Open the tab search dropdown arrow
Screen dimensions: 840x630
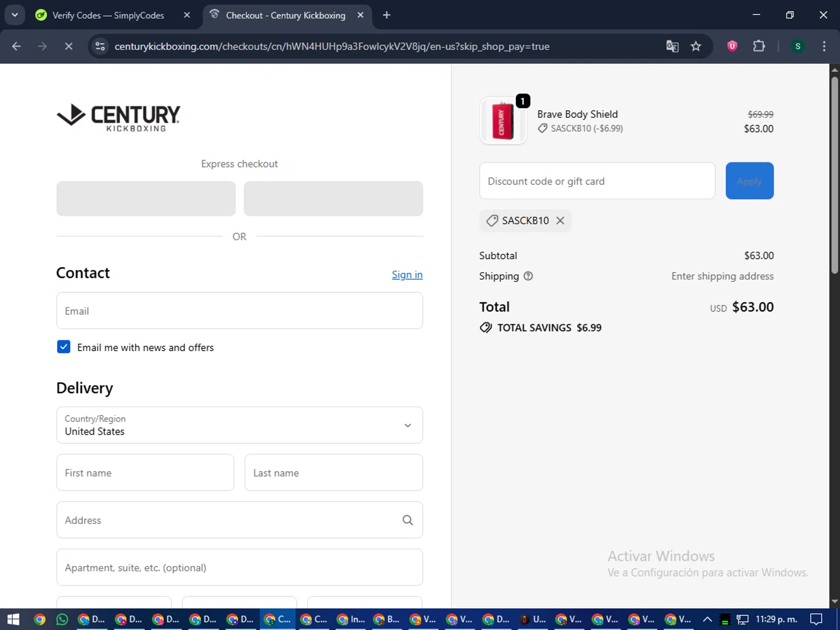[15, 15]
